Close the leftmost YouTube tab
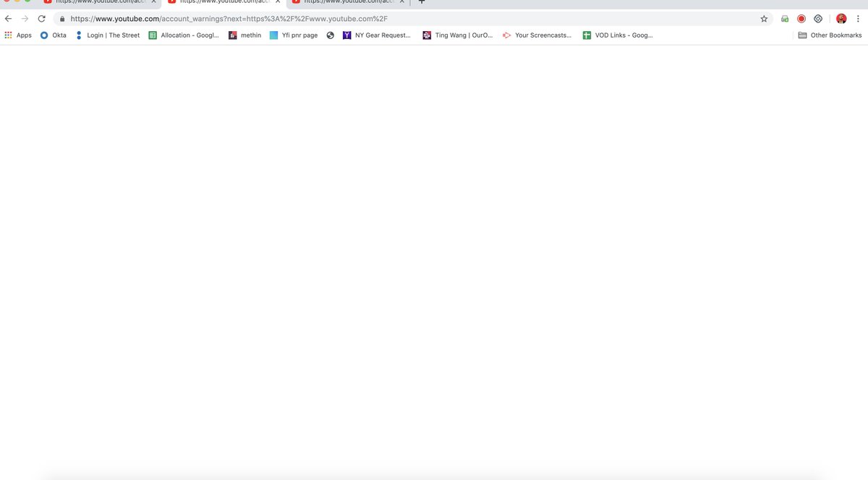The width and height of the screenshot is (868, 480). (153, 2)
